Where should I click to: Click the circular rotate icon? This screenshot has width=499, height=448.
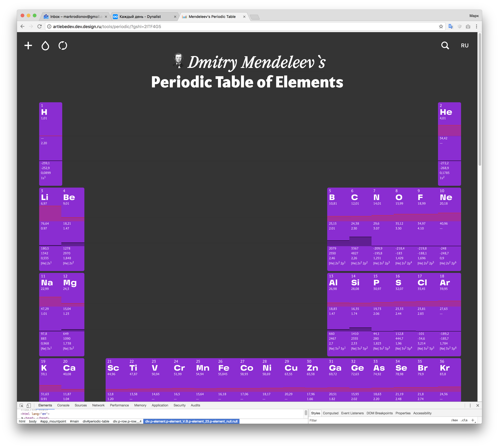coord(63,46)
